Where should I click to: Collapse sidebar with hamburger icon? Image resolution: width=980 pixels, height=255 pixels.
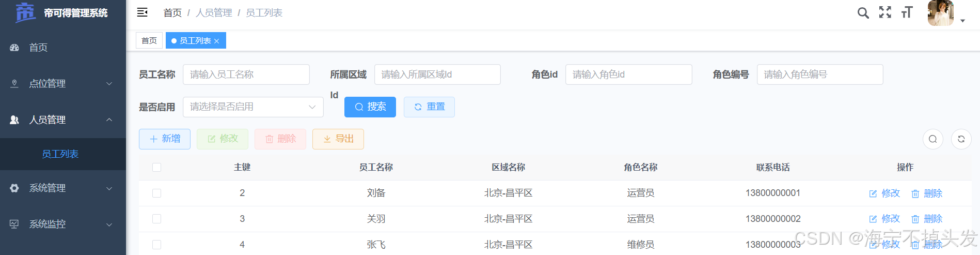[143, 12]
